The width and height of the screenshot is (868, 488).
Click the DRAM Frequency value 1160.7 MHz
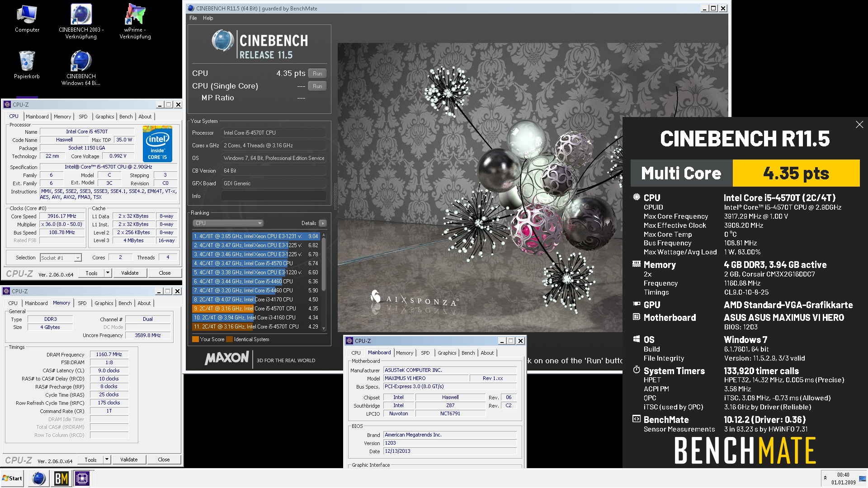coord(109,355)
